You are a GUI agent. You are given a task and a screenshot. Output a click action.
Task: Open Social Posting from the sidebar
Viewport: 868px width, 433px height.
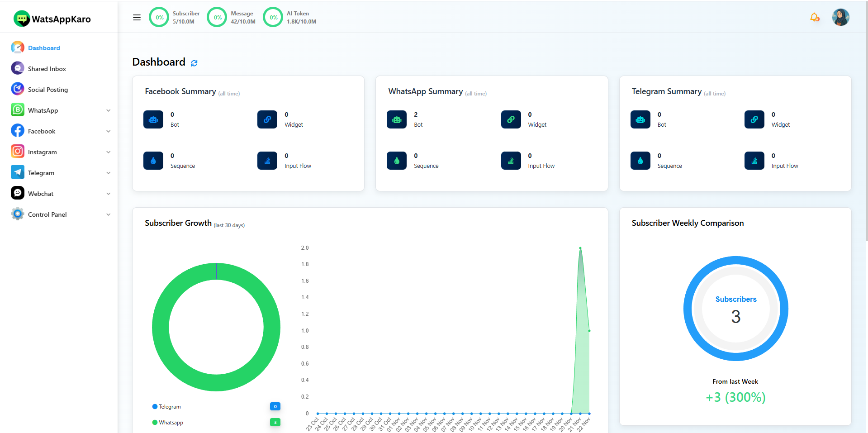(48, 90)
